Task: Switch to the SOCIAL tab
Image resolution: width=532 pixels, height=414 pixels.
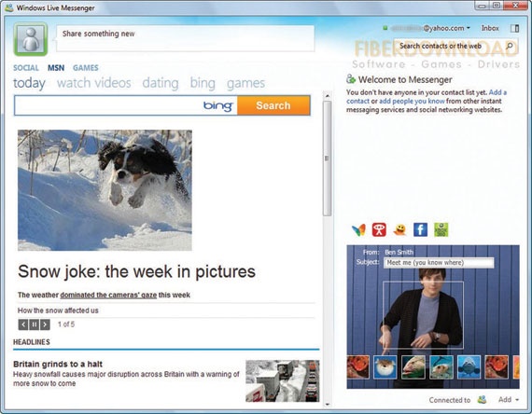Action: 26,68
